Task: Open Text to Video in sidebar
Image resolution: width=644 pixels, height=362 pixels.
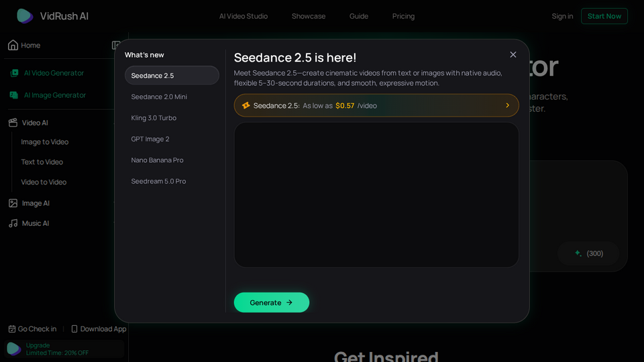Action: 42,162
